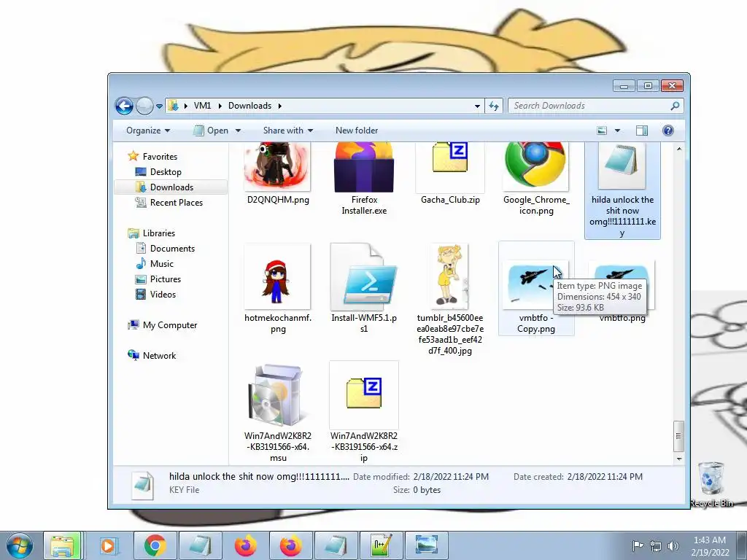
Task: Open the address bar previous locations dropdown
Action: coord(477,106)
